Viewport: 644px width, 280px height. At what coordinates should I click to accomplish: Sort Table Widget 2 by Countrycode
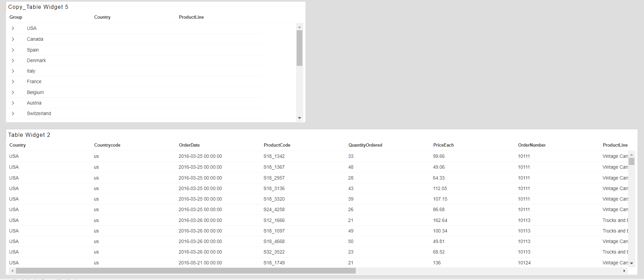point(107,145)
